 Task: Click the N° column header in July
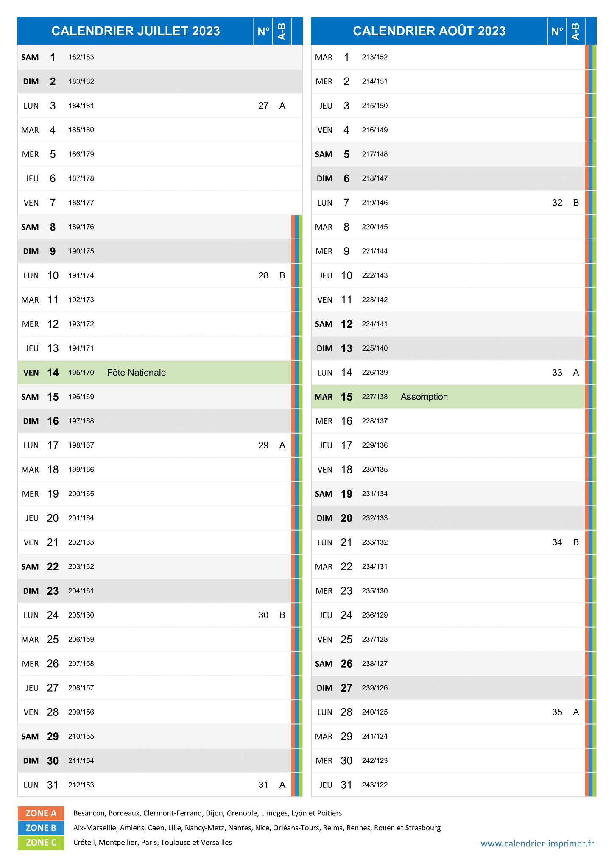point(263,31)
